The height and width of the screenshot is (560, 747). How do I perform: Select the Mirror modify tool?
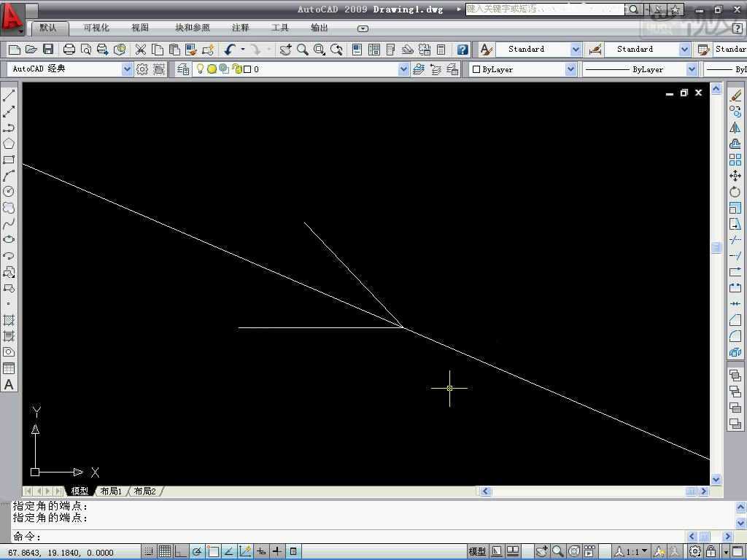pos(735,128)
